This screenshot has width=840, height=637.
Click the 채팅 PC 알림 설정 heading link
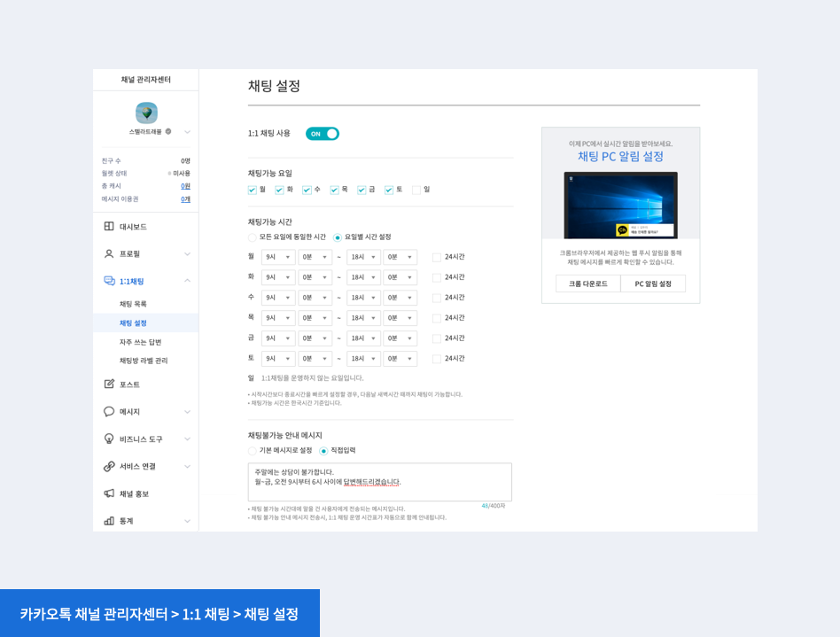click(620, 157)
